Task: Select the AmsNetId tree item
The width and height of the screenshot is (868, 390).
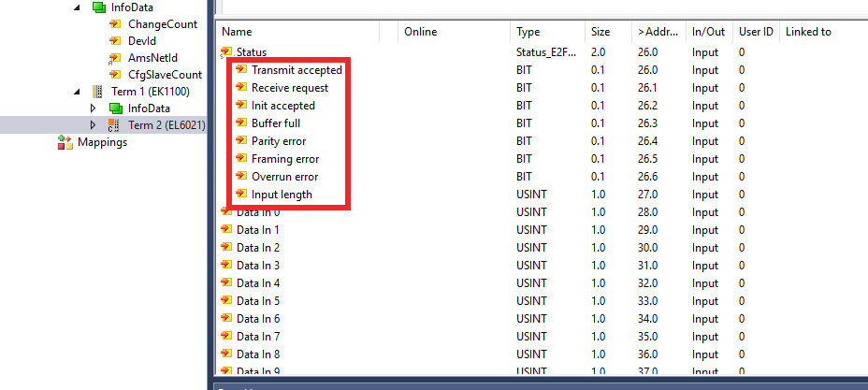Action: (152, 58)
